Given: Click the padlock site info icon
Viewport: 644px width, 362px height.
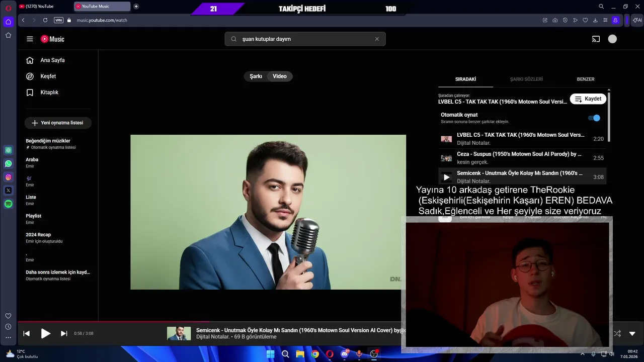Looking at the screenshot, I should pyautogui.click(x=69, y=20).
